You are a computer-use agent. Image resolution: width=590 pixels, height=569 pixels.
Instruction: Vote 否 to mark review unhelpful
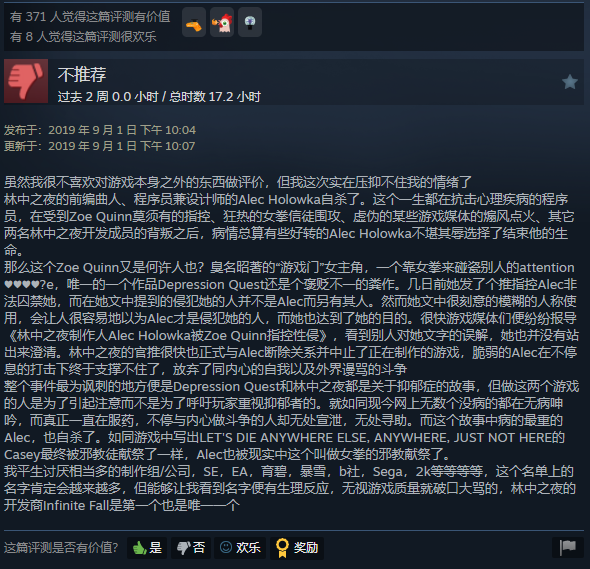coord(191,548)
